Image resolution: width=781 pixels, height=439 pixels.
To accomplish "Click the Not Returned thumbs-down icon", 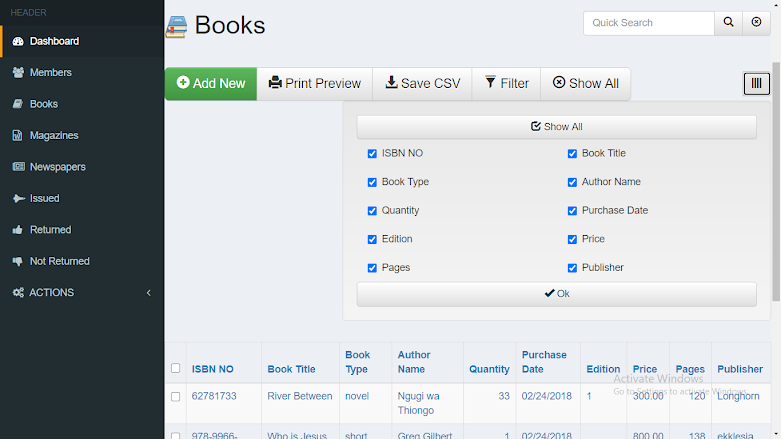I will [18, 261].
